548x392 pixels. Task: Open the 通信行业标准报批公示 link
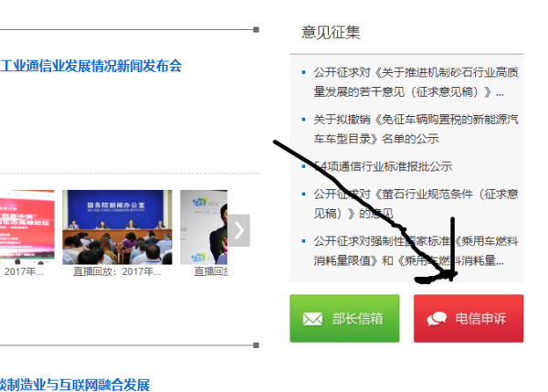point(383,166)
